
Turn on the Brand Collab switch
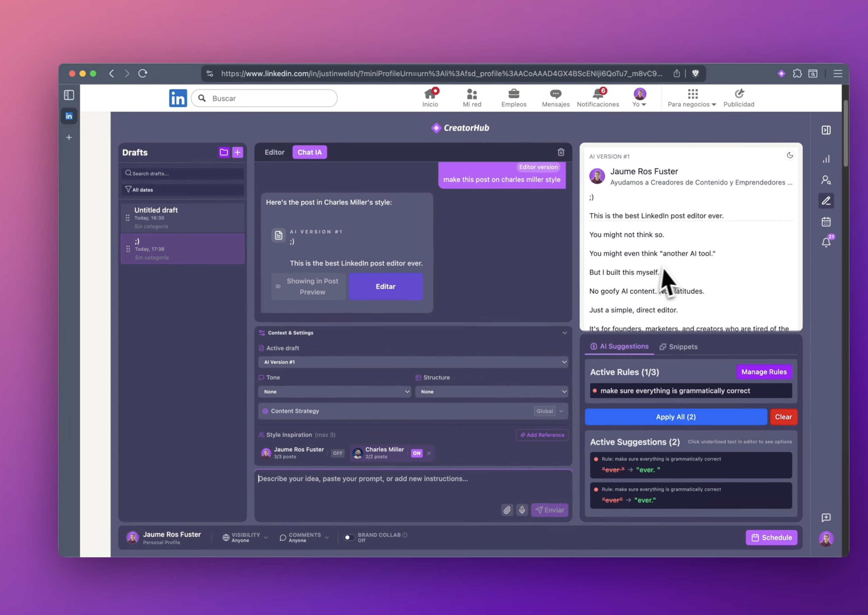[x=349, y=537]
